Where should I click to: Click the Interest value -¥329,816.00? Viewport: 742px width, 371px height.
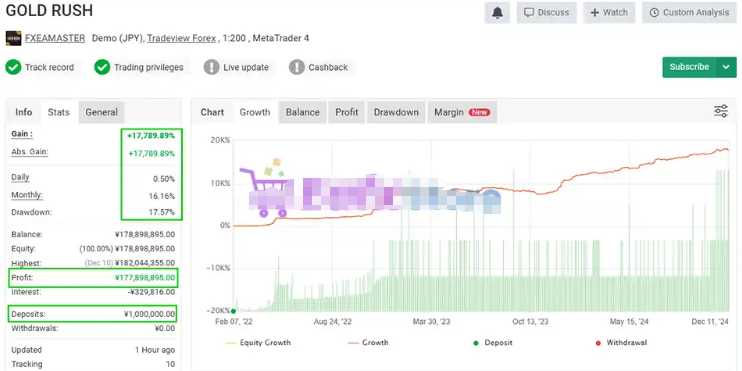pos(151,292)
